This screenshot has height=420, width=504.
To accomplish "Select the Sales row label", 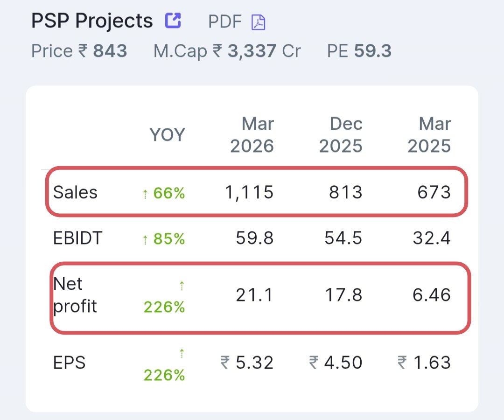I will tap(75, 192).
